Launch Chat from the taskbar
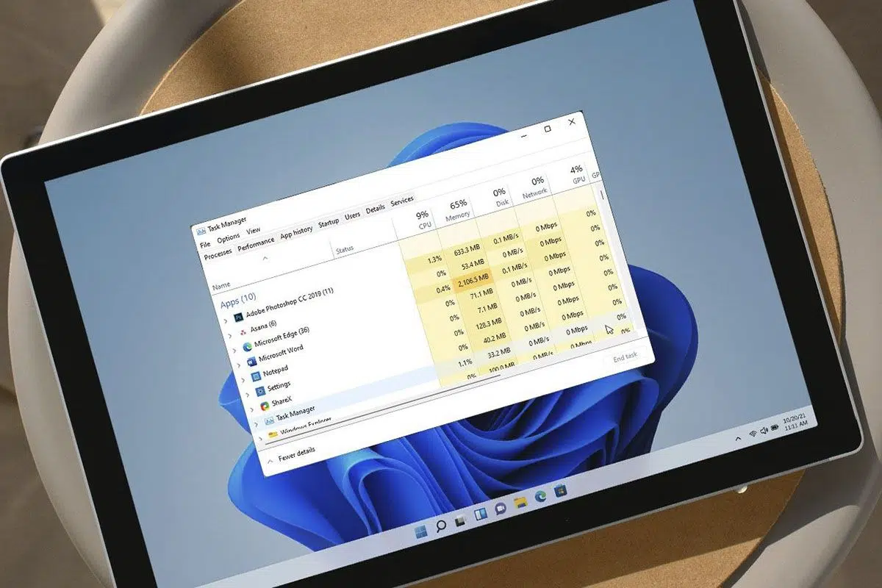 501,509
